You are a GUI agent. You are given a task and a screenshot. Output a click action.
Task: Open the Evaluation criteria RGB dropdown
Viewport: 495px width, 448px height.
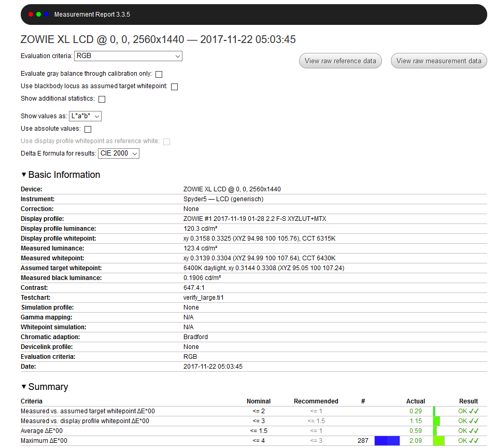click(x=128, y=56)
